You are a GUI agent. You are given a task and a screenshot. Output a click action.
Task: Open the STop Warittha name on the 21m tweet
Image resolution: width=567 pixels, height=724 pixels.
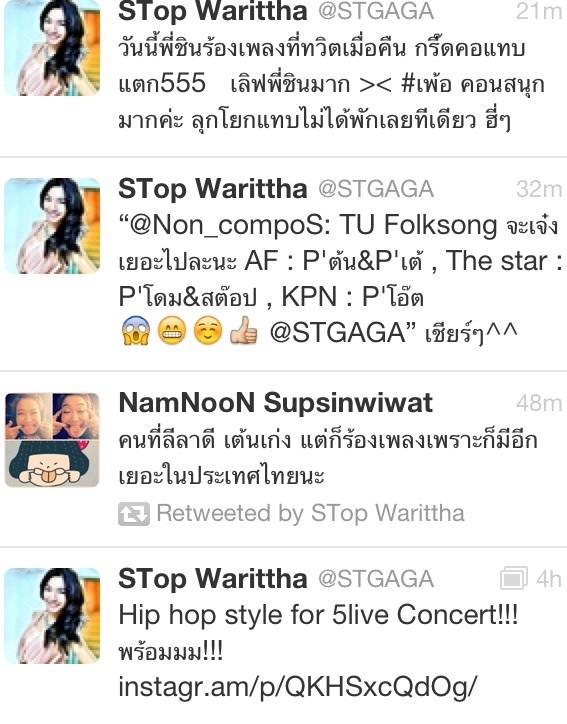(x=212, y=11)
